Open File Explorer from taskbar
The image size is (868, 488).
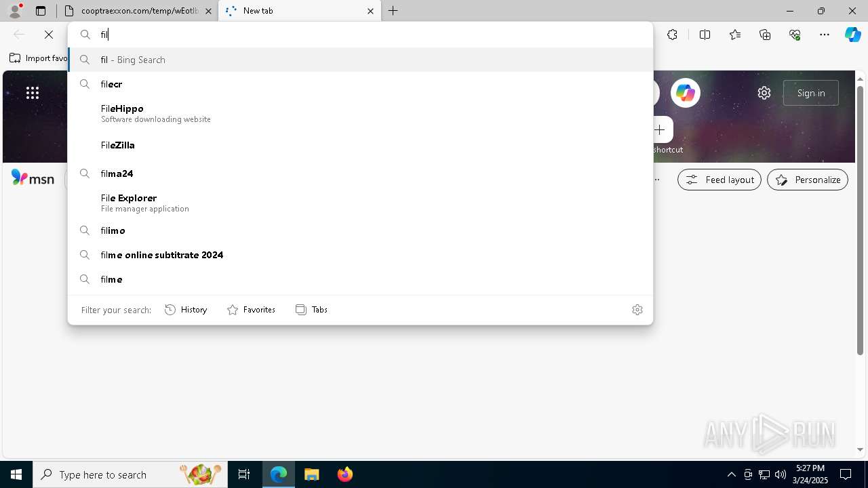[312, 474]
